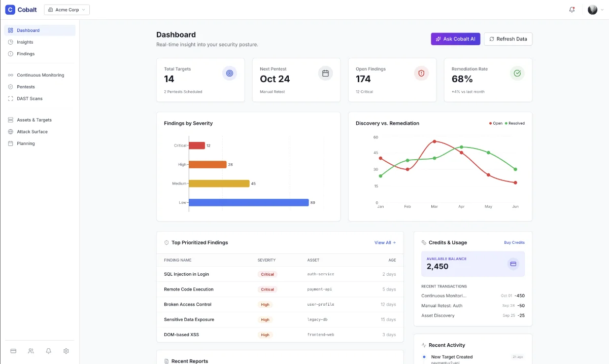Screen dimensions: 609x364
Task: Click Buy Credits link
Action: pyautogui.click(x=514, y=242)
